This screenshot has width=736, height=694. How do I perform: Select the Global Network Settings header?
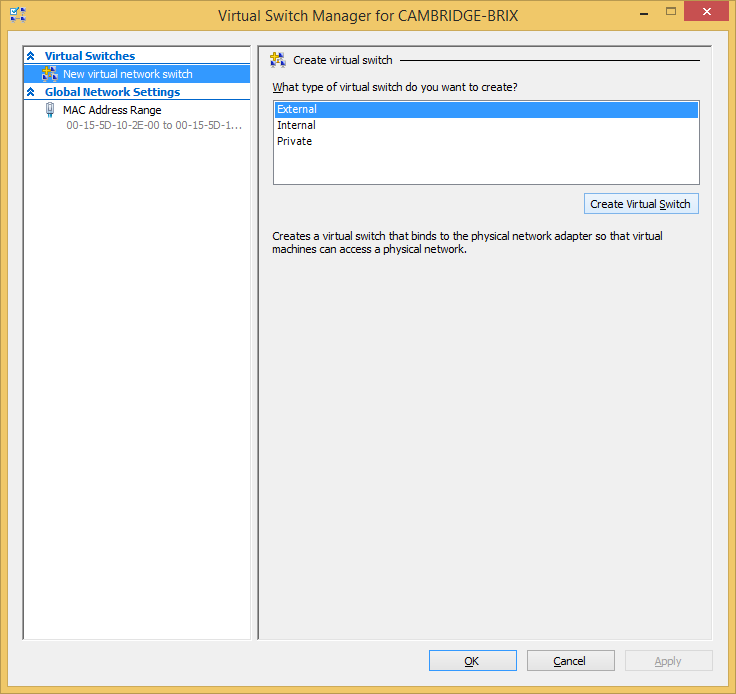coord(112,92)
